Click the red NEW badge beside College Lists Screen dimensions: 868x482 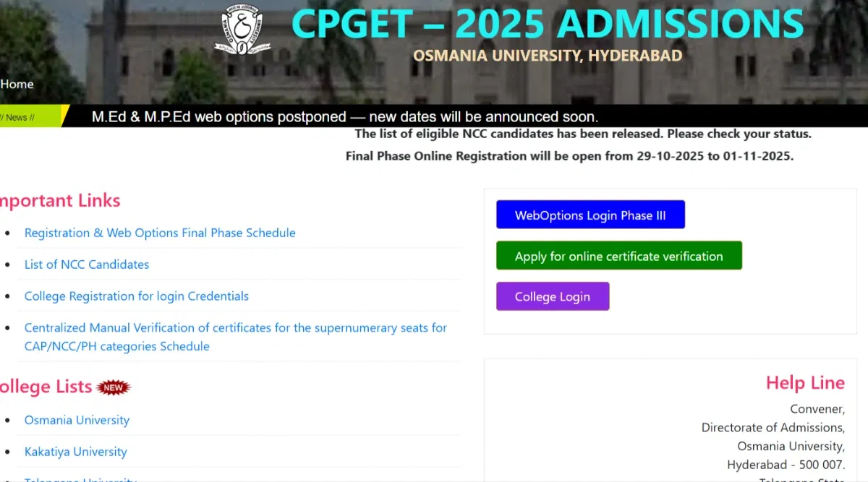[113, 387]
